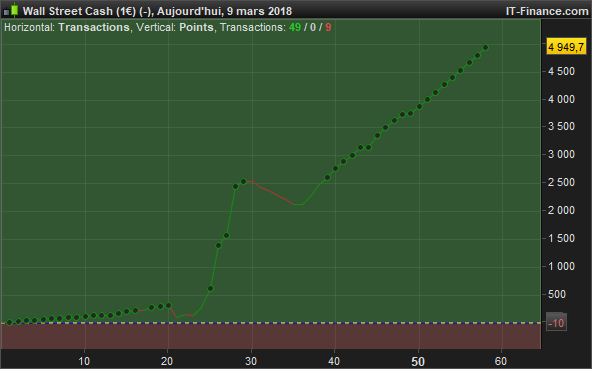The image size is (592, 369).
Task: Click the 500 vertical axis label
Action: (557, 294)
